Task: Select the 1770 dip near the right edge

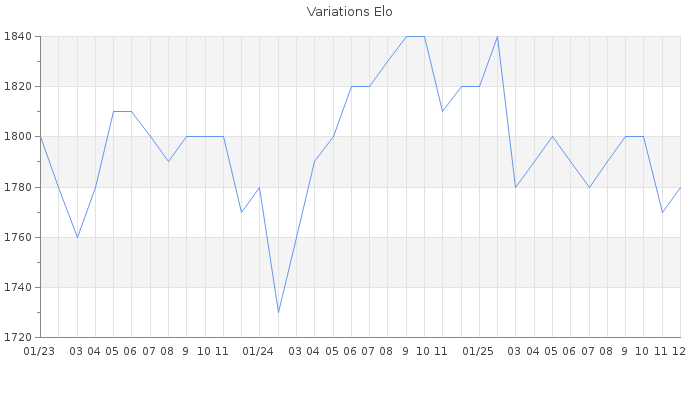Action: pyautogui.click(x=662, y=212)
